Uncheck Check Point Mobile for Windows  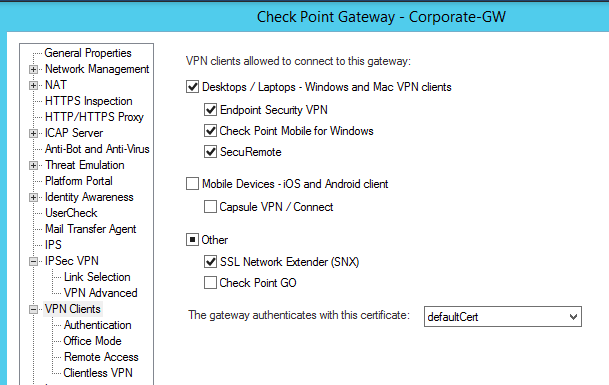click(x=210, y=131)
